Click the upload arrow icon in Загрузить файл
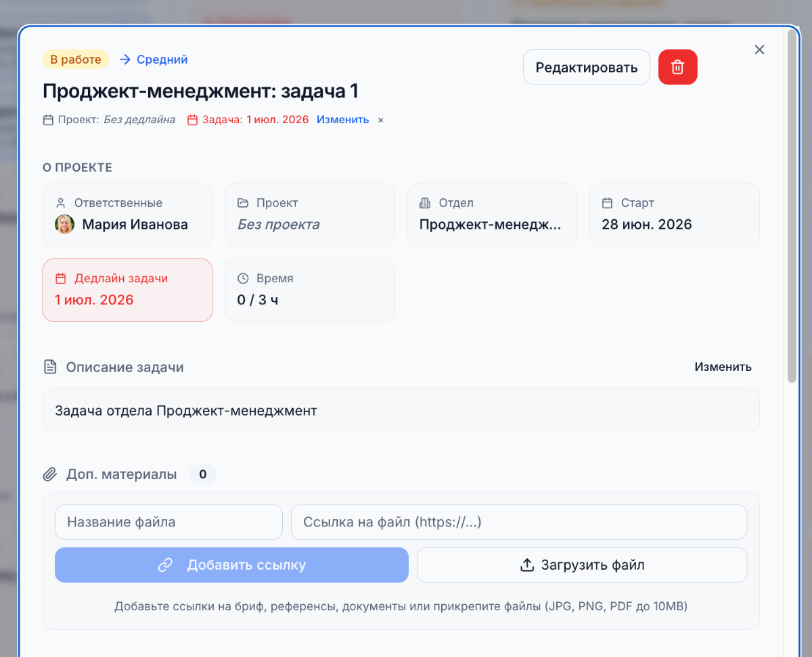 tap(527, 565)
